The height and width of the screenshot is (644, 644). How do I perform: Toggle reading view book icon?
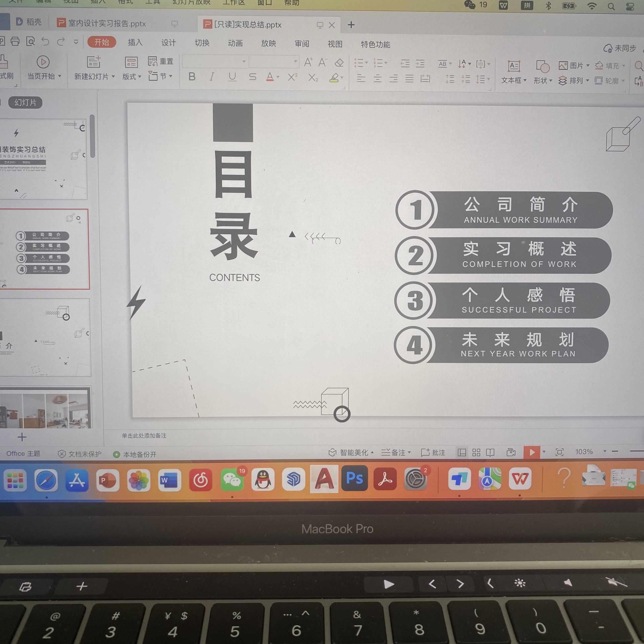pos(490,452)
